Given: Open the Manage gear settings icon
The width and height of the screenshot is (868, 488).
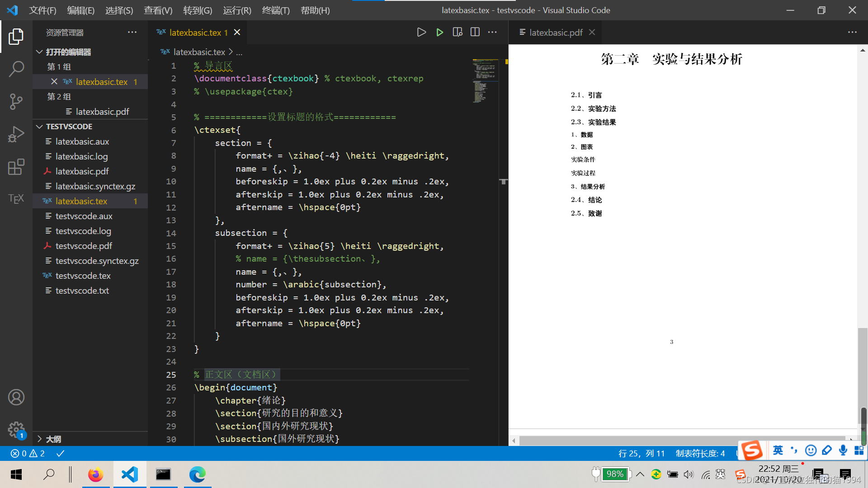Looking at the screenshot, I should 16,430.
